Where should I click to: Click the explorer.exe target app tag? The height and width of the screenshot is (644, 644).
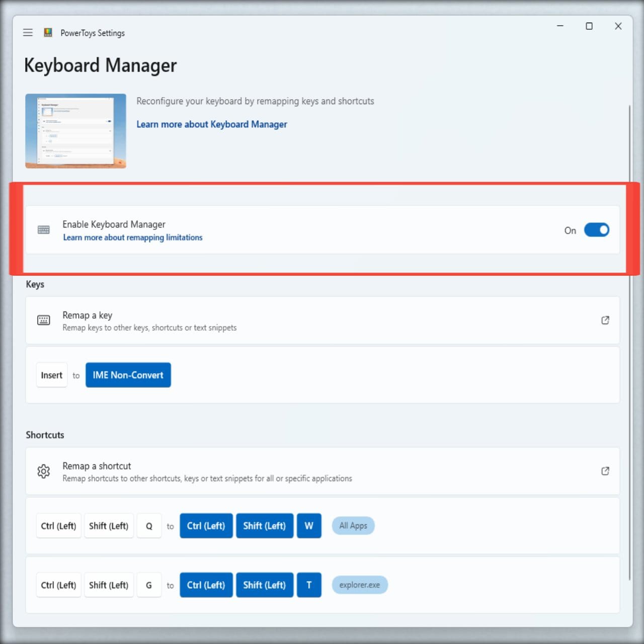[359, 585]
